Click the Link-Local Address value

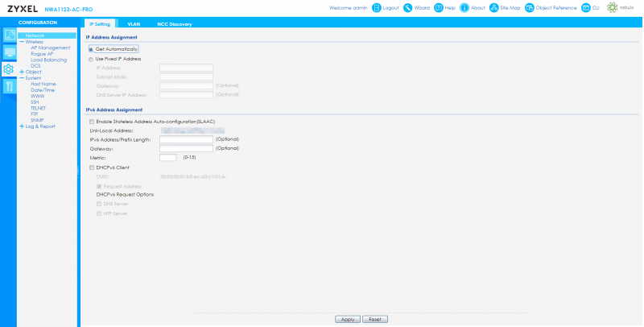point(192,131)
